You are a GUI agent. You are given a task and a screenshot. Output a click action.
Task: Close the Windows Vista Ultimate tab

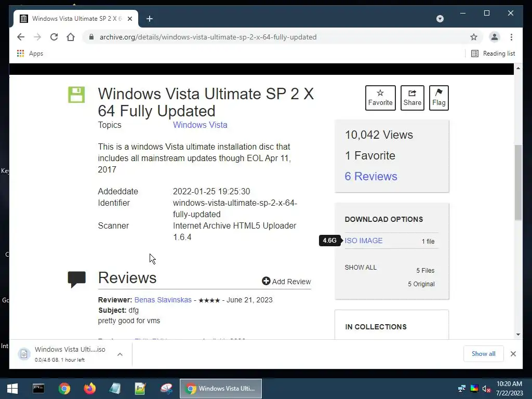point(129,19)
